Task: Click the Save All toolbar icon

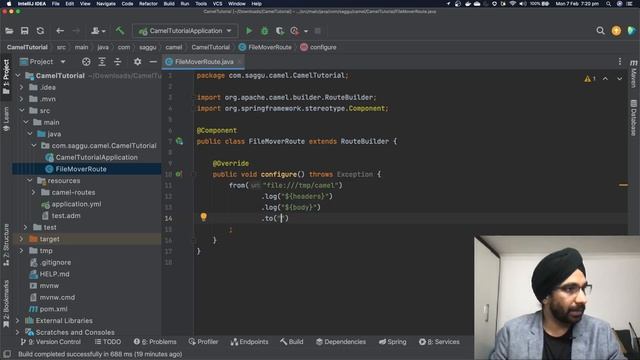Action: tap(24, 31)
